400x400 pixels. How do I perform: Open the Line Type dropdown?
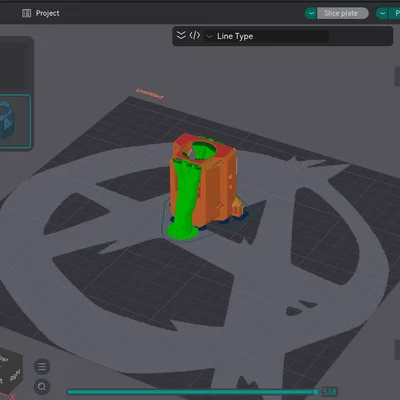click(x=266, y=36)
